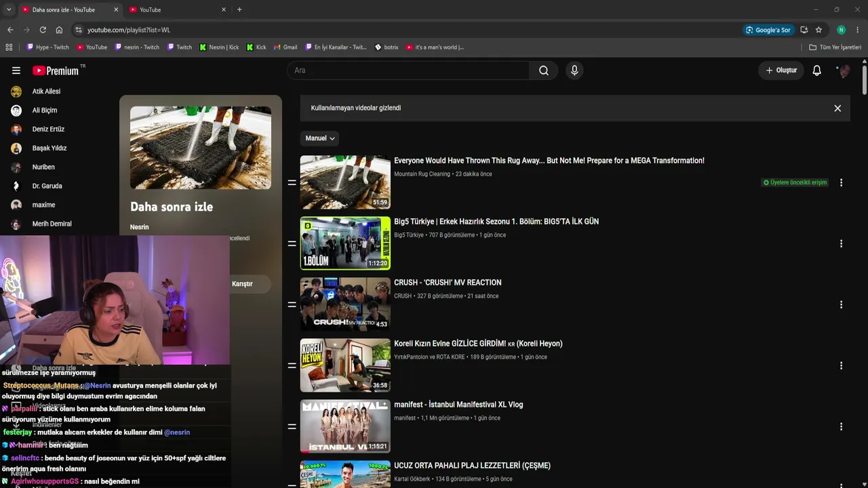
Task: Bookmark this page with the star icon
Action: [x=818, y=30]
